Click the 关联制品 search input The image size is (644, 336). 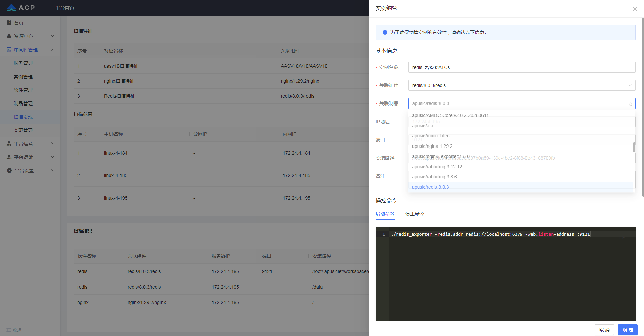click(522, 103)
